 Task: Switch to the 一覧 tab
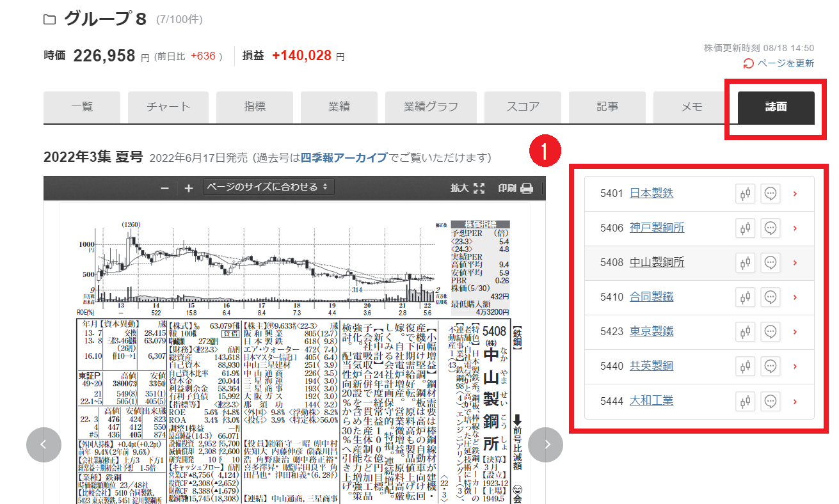point(82,107)
